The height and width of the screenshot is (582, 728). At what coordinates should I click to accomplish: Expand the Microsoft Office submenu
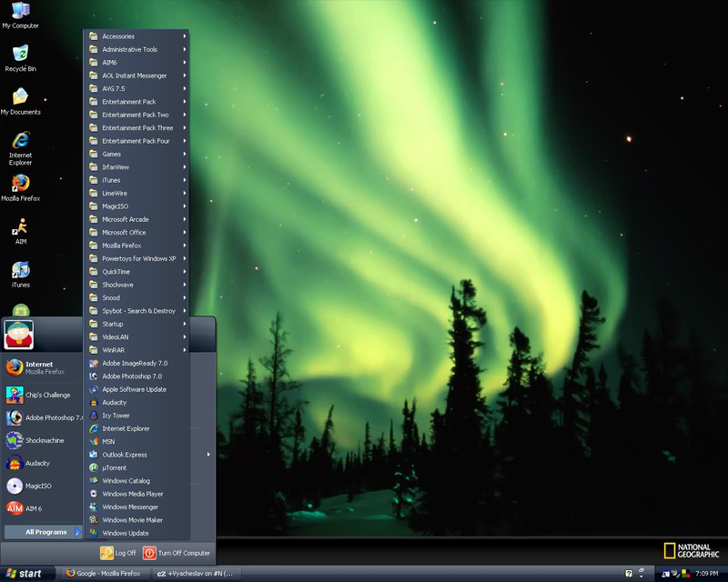coord(138,232)
